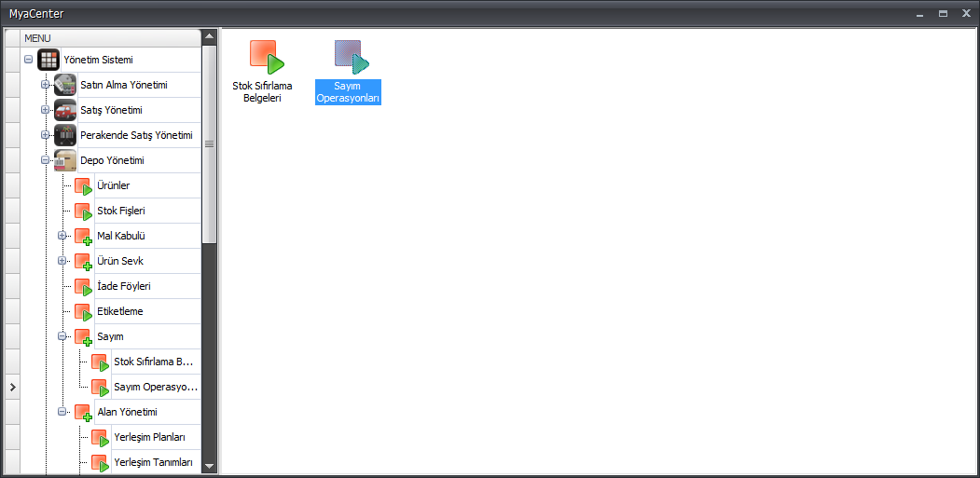980x478 pixels.
Task: Select Satış Yönetimi tree item
Action: 111,110
